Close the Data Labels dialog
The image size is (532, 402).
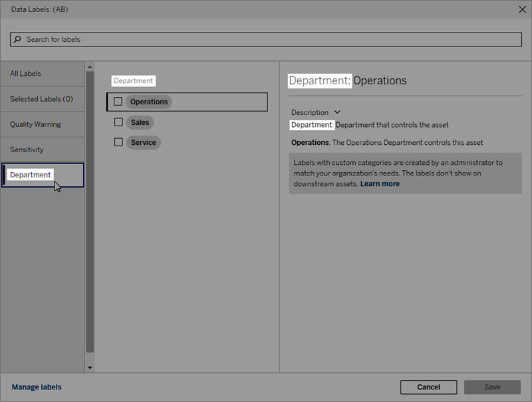point(522,9)
